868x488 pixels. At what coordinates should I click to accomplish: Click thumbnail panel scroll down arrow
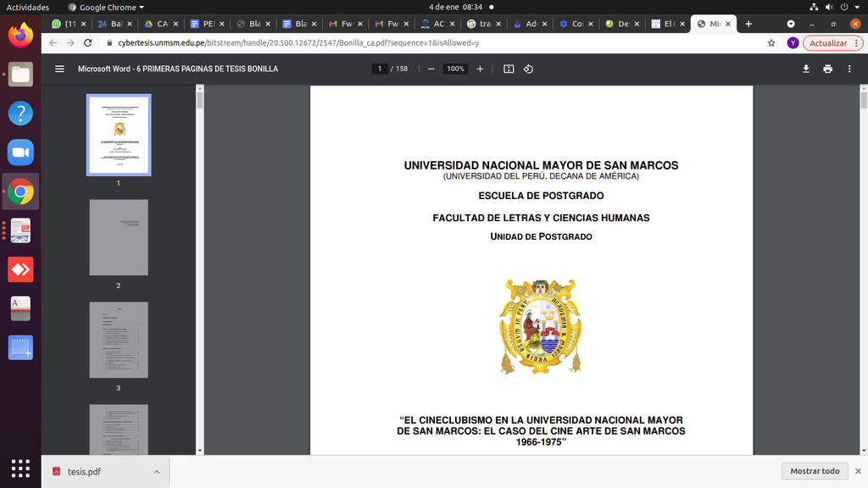tap(200, 451)
